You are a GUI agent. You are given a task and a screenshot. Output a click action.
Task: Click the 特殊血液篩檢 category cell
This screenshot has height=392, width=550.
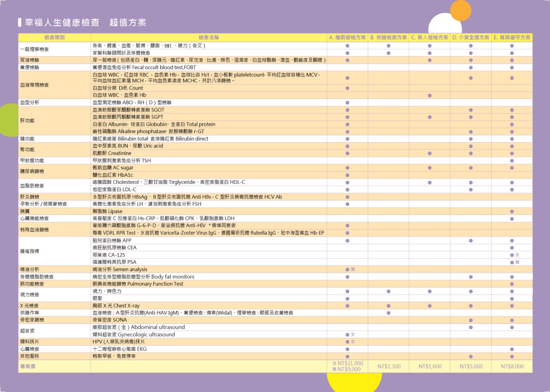click(54, 229)
